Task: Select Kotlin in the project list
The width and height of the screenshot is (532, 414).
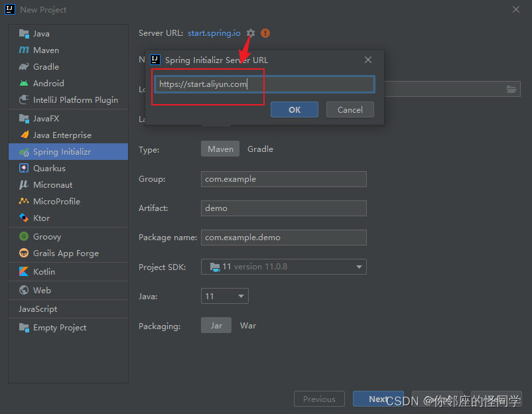Action: pos(68,271)
